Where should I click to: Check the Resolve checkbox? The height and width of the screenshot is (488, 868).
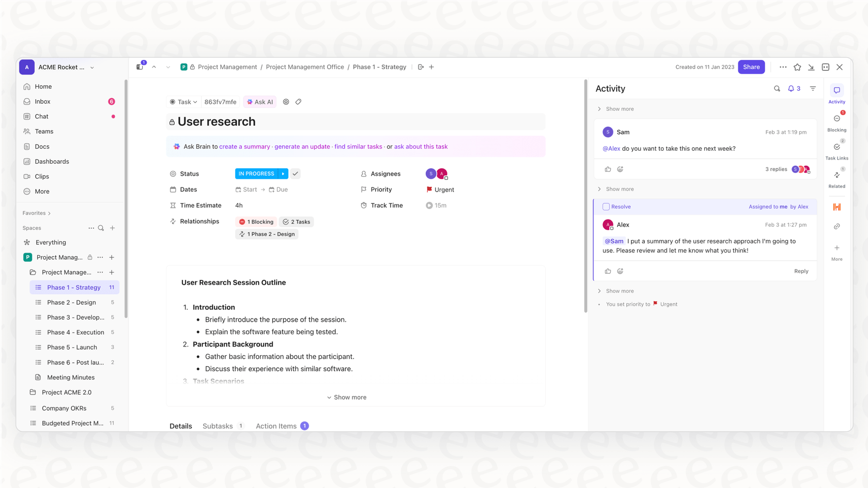(x=606, y=207)
